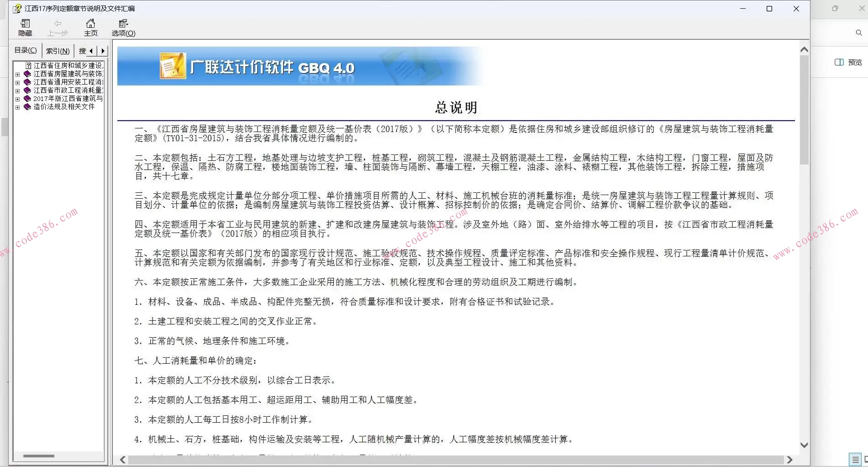Viewport: 868px width, 467px height.
Task: Switch to the 索引(N) tab
Action: tap(58, 50)
